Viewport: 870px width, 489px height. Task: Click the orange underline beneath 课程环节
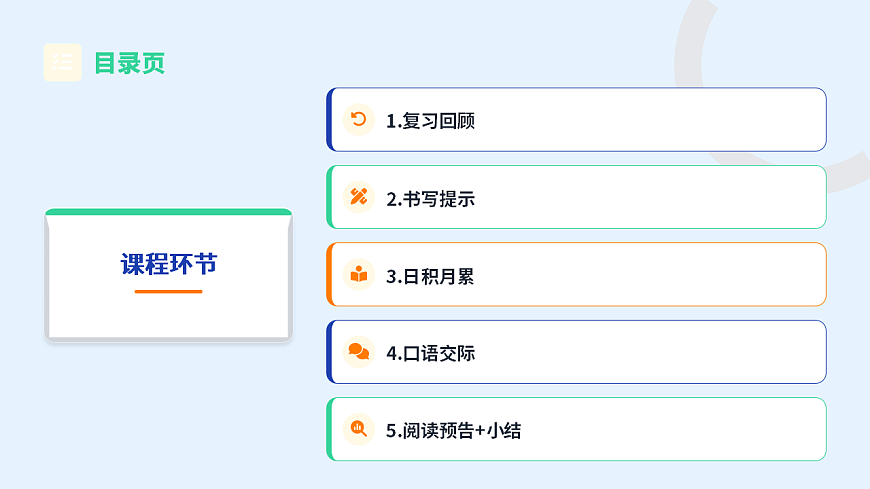169,291
